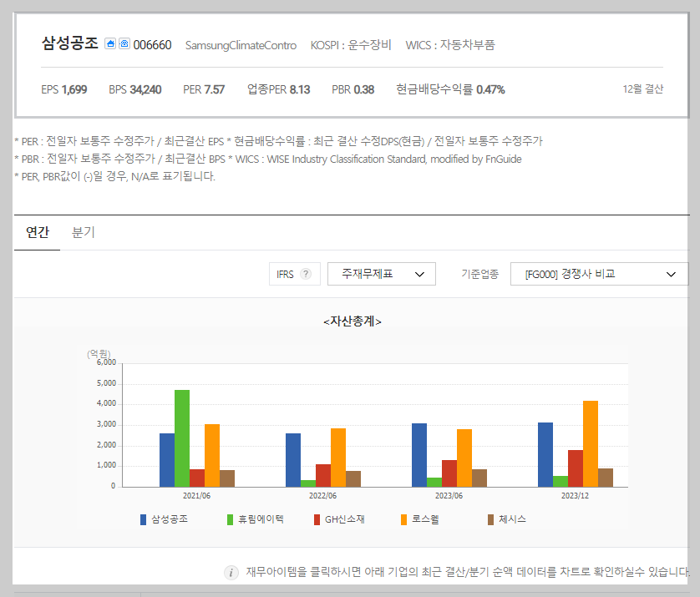The width and height of the screenshot is (700, 597).
Task: Click the red GH신소재 bar for 2022/06
Action: tap(323, 476)
